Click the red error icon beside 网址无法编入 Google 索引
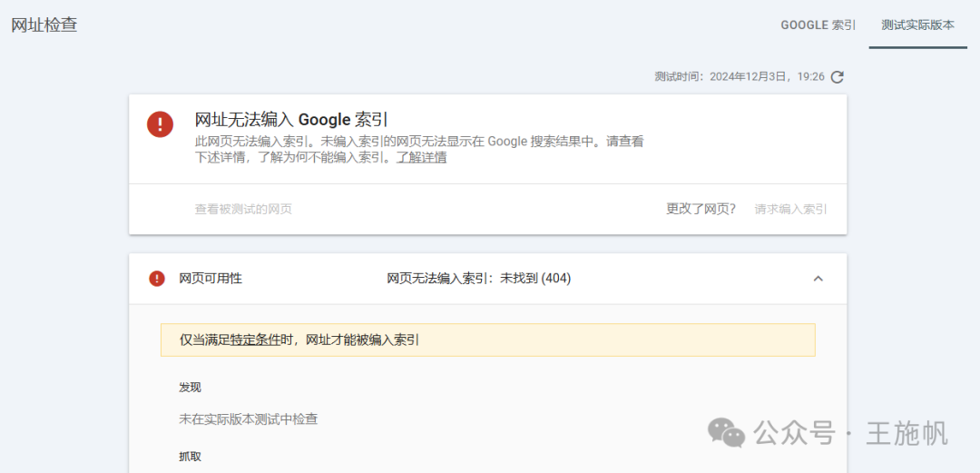This screenshot has width=980, height=473. pos(160,123)
